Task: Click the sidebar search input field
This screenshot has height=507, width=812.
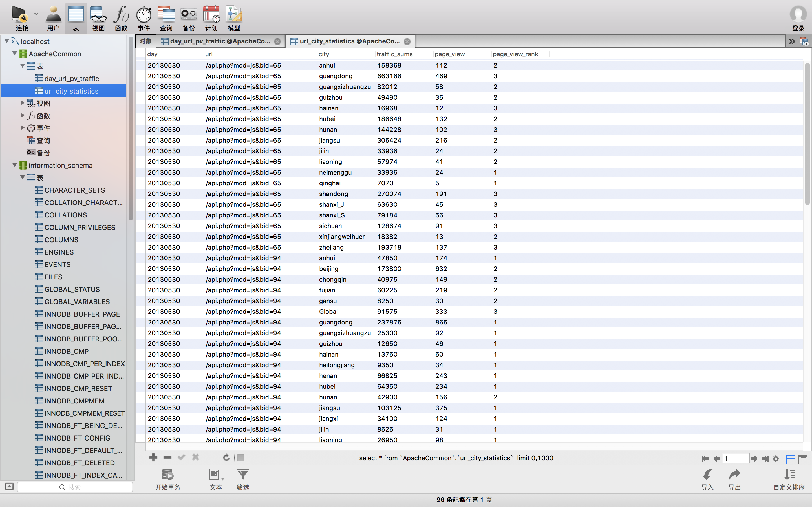Action: coord(75,487)
